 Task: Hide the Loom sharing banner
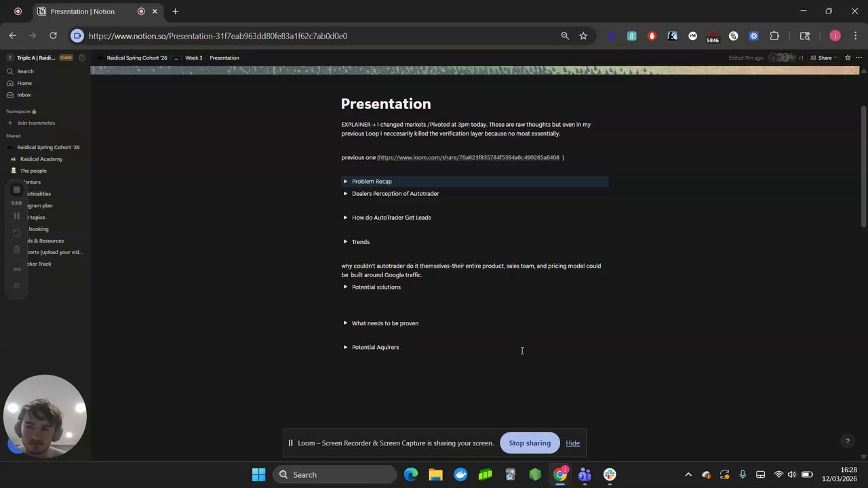point(573,443)
